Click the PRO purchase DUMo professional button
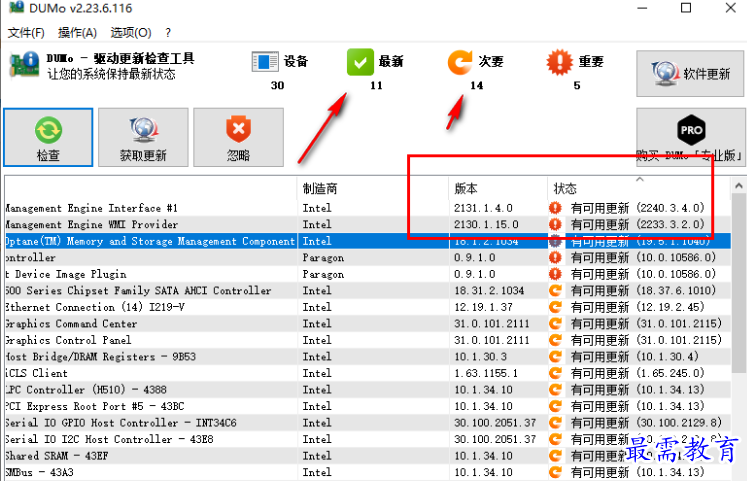Viewport: 747px width, 481px height. click(691, 137)
